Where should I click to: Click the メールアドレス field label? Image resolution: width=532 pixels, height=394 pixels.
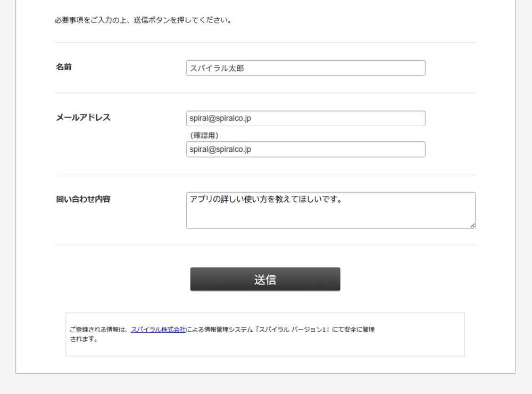83,118
